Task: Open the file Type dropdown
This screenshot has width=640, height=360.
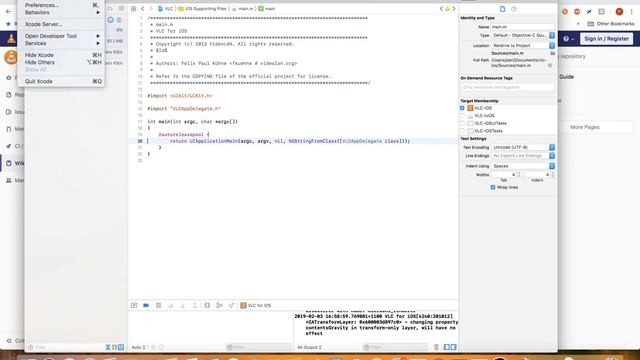Action: click(x=523, y=36)
